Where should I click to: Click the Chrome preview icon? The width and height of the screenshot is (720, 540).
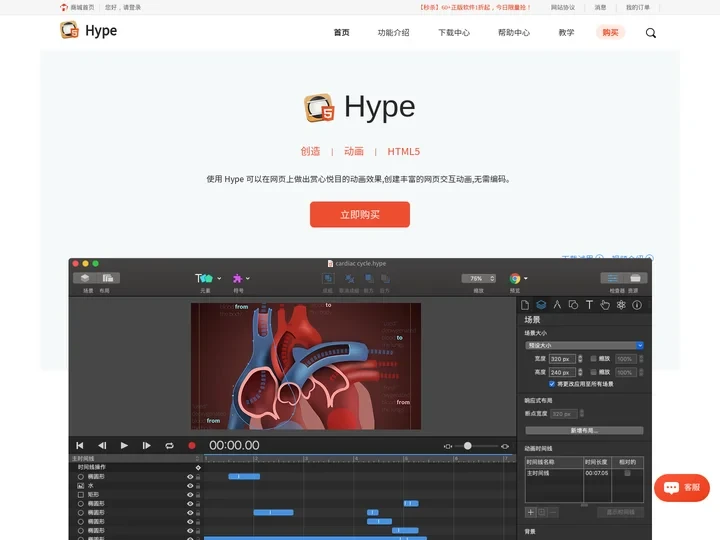point(515,278)
